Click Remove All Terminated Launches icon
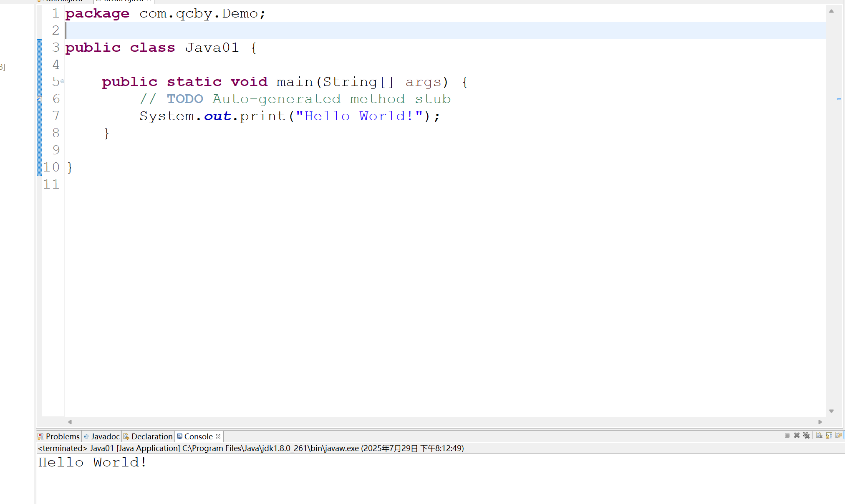 (x=806, y=436)
